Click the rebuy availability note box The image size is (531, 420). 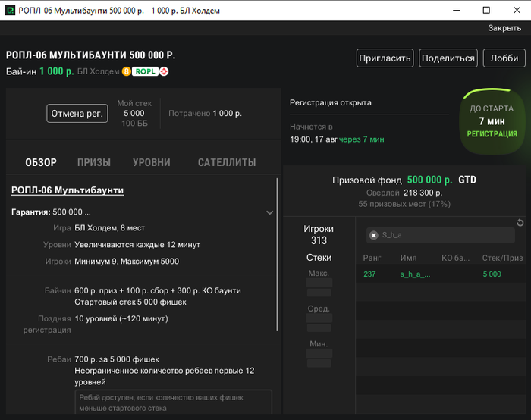click(x=174, y=403)
